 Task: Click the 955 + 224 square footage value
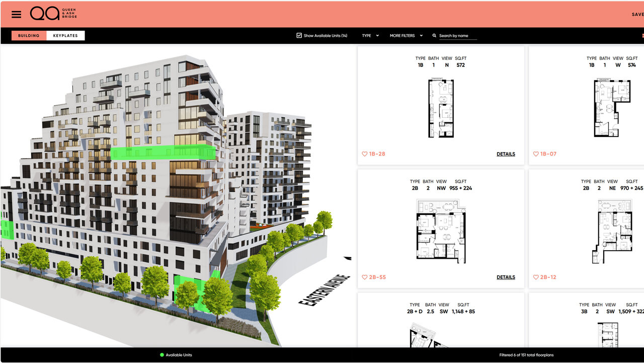click(461, 188)
